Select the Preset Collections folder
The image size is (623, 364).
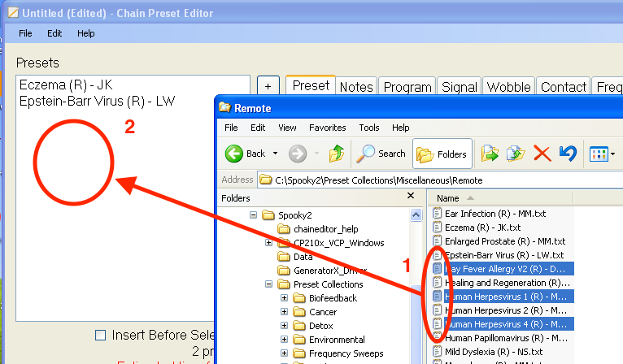coord(329,284)
